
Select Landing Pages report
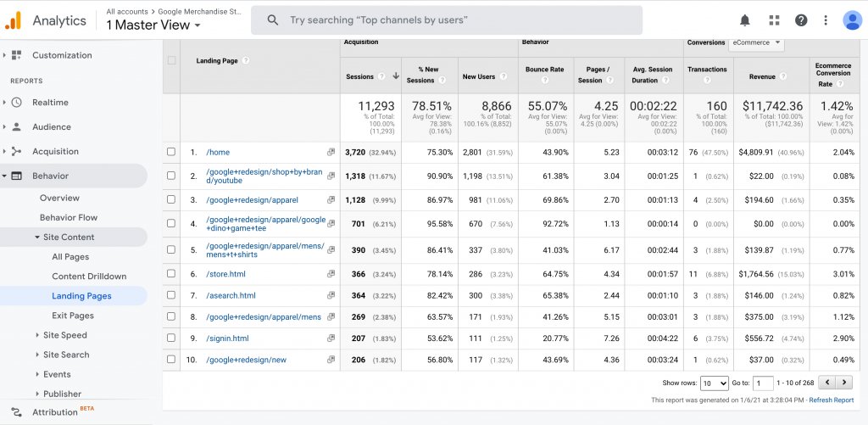(x=81, y=296)
